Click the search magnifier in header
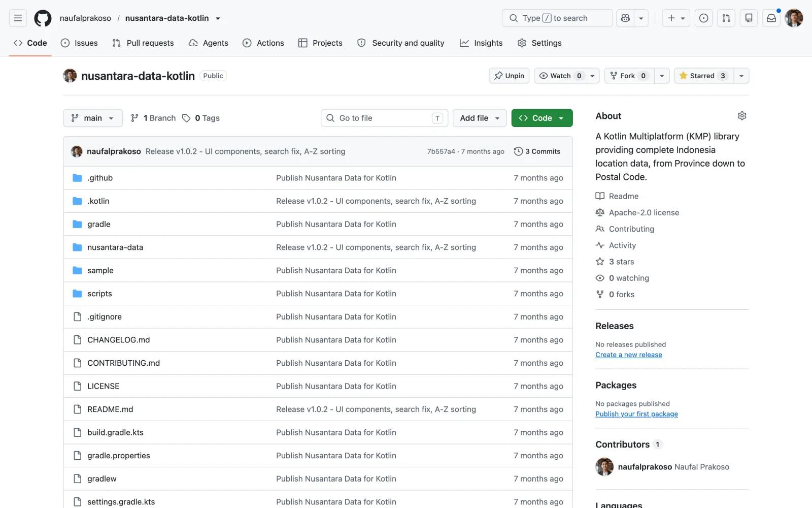Screen dimensions: 812x508 [x=514, y=18]
